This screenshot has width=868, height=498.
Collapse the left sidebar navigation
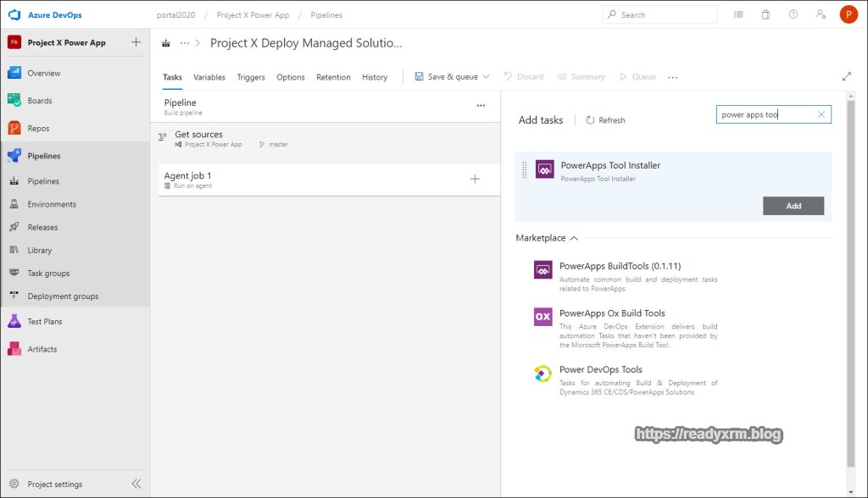tap(136, 484)
